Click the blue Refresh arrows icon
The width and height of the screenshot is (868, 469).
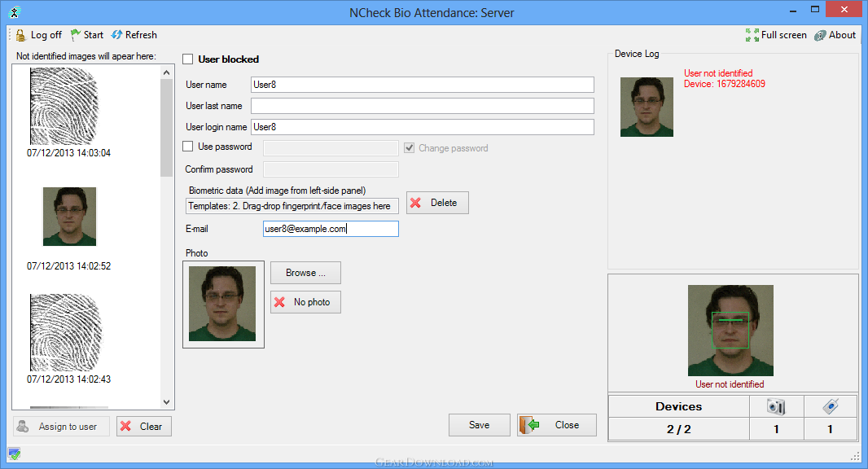click(x=116, y=35)
